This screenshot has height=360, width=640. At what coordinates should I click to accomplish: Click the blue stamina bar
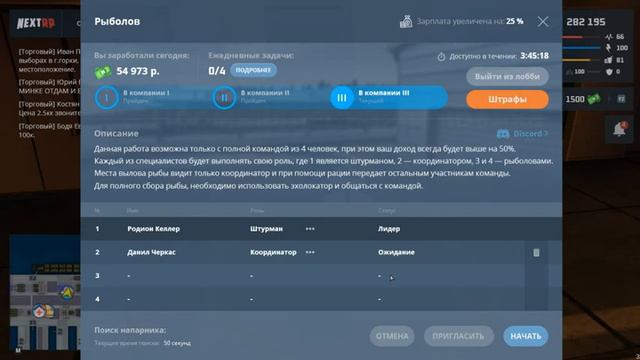click(582, 48)
